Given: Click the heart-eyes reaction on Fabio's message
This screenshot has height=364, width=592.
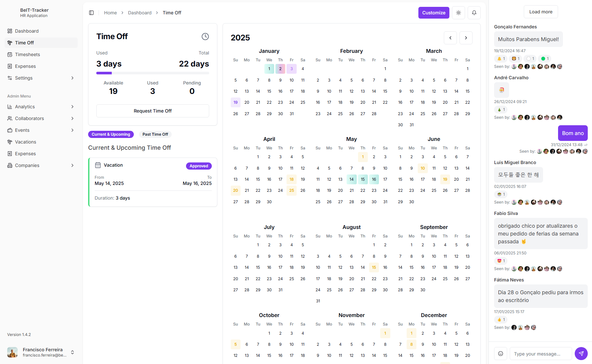Looking at the screenshot, I should 501,261.
